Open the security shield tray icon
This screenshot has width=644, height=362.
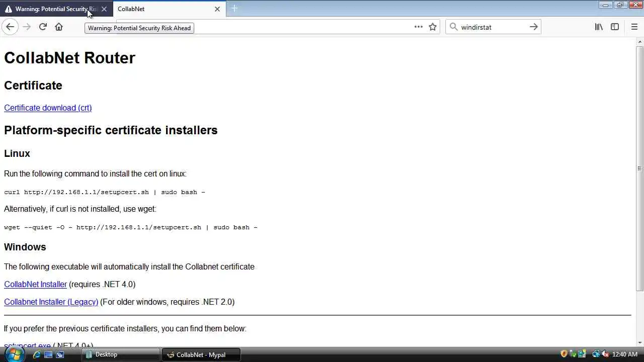coord(564,354)
